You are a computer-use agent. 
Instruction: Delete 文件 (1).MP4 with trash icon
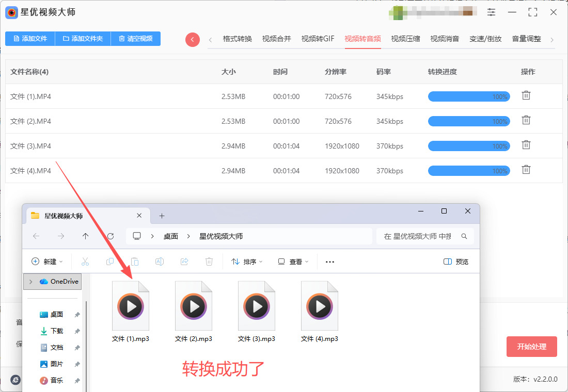click(526, 95)
